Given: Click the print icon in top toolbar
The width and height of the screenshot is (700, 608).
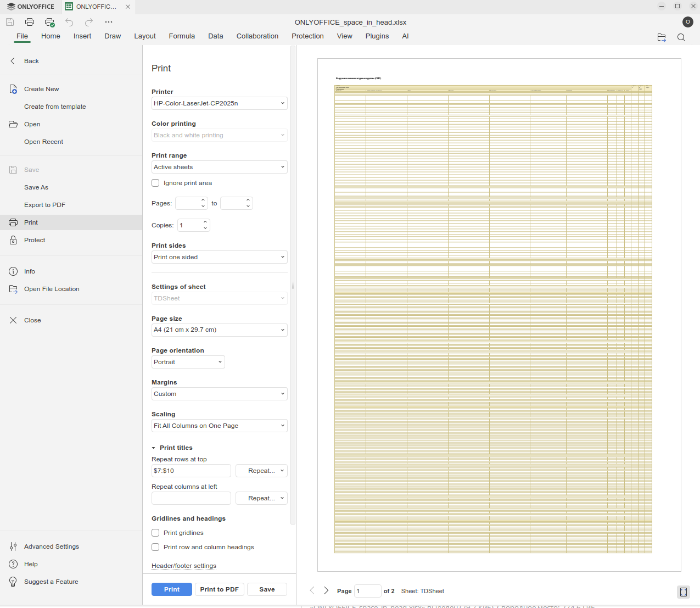Looking at the screenshot, I should point(30,22).
